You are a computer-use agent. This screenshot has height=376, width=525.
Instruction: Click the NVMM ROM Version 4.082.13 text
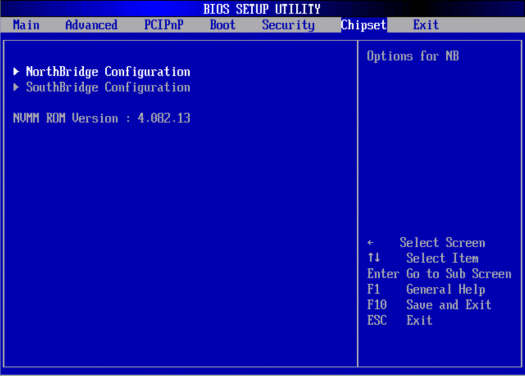click(x=101, y=118)
